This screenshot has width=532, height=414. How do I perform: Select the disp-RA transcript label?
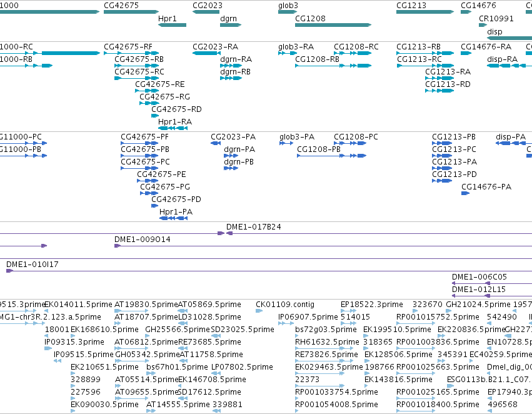click(502, 59)
